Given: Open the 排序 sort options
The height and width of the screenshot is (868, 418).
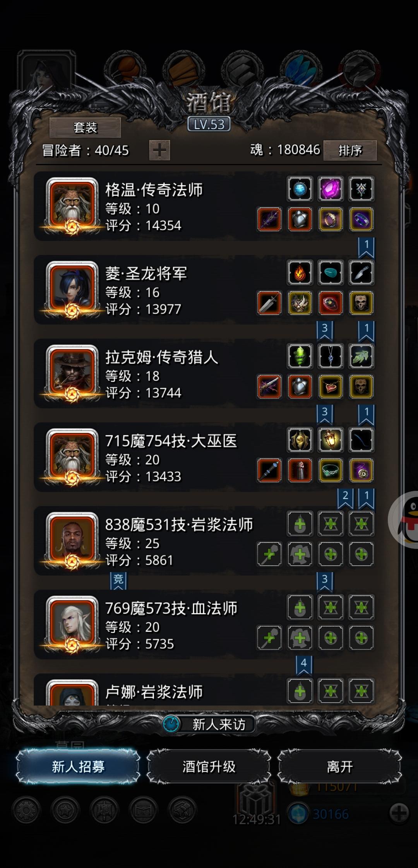Looking at the screenshot, I should point(350,150).
